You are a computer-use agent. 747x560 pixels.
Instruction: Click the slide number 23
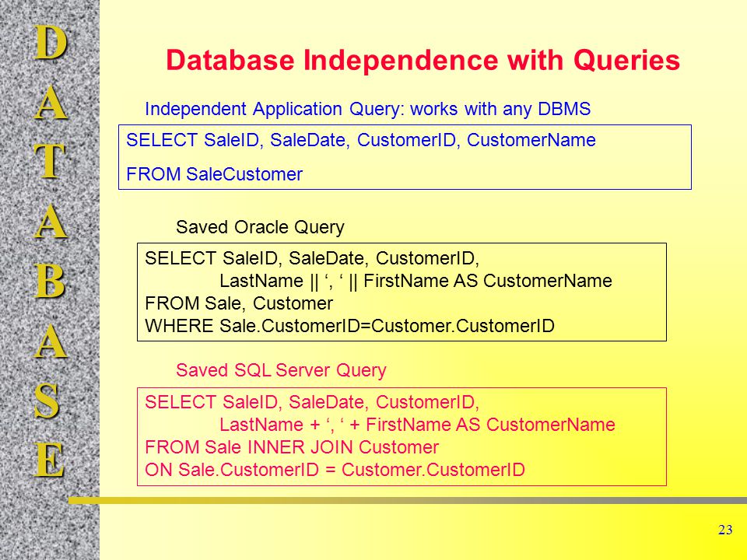click(x=725, y=530)
